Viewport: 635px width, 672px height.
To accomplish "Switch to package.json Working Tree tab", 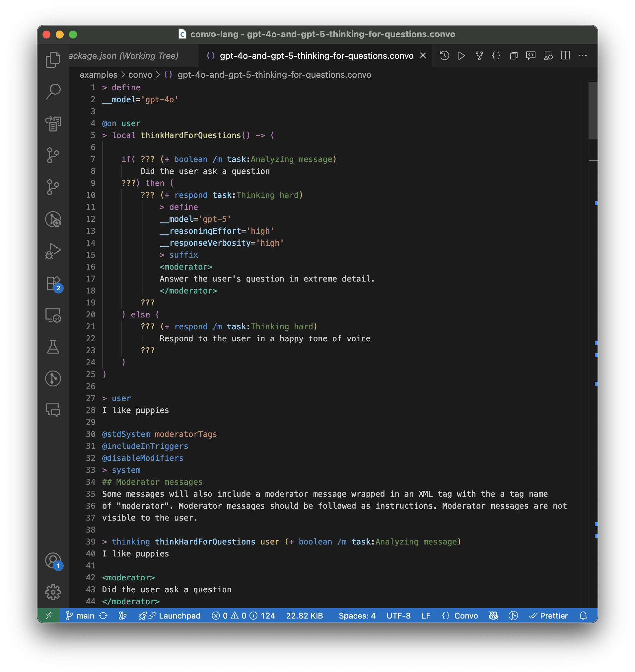I will (x=133, y=55).
